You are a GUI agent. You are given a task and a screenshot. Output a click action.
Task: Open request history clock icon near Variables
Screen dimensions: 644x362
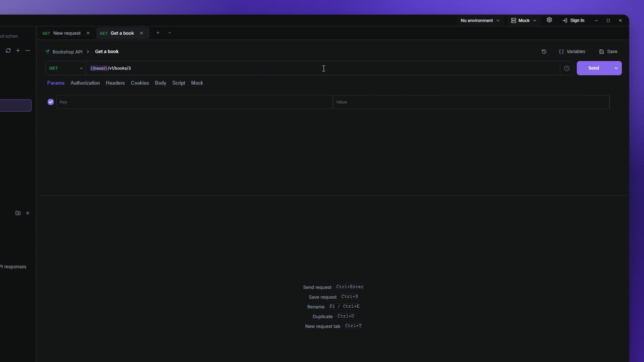point(544,51)
